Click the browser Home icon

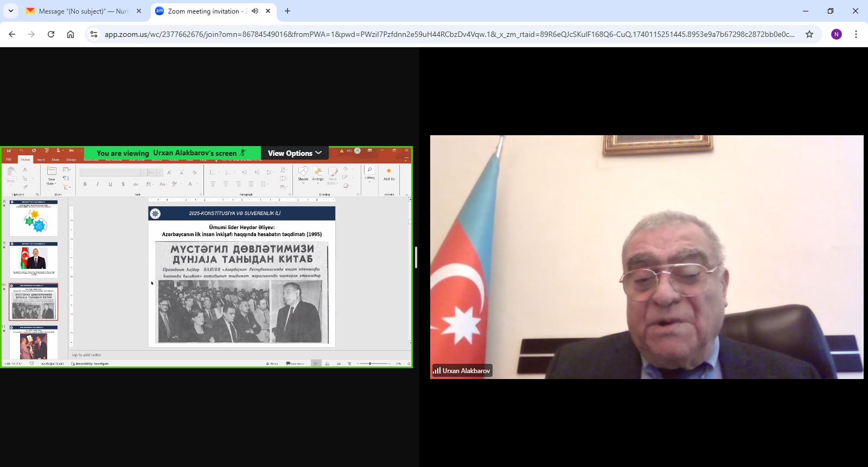(x=71, y=34)
